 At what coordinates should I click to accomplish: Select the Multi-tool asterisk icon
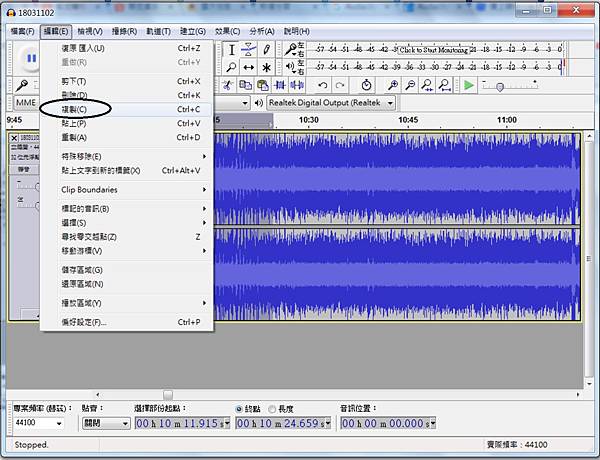[x=268, y=68]
